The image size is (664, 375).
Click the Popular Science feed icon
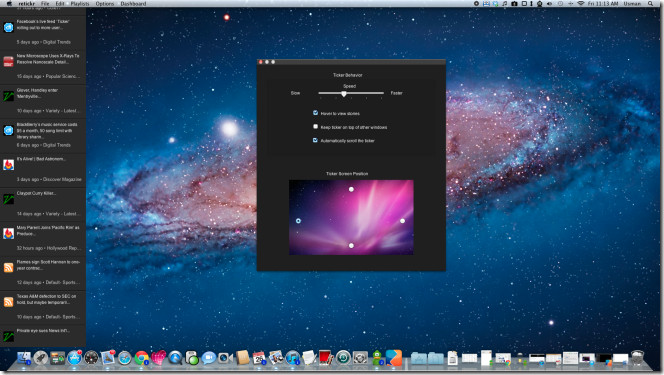point(8,62)
